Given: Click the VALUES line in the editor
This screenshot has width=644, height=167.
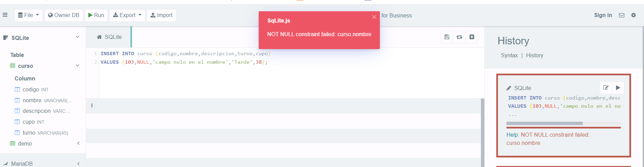Looking at the screenshot, I should (184, 62).
